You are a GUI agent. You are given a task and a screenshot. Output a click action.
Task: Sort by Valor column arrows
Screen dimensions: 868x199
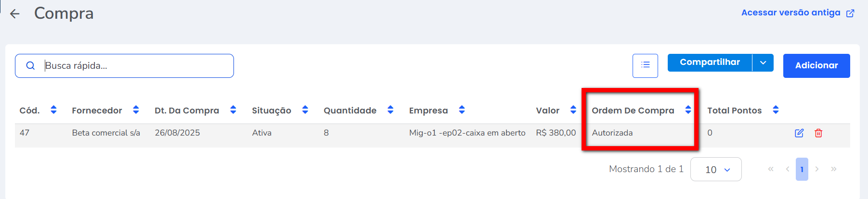(573, 110)
